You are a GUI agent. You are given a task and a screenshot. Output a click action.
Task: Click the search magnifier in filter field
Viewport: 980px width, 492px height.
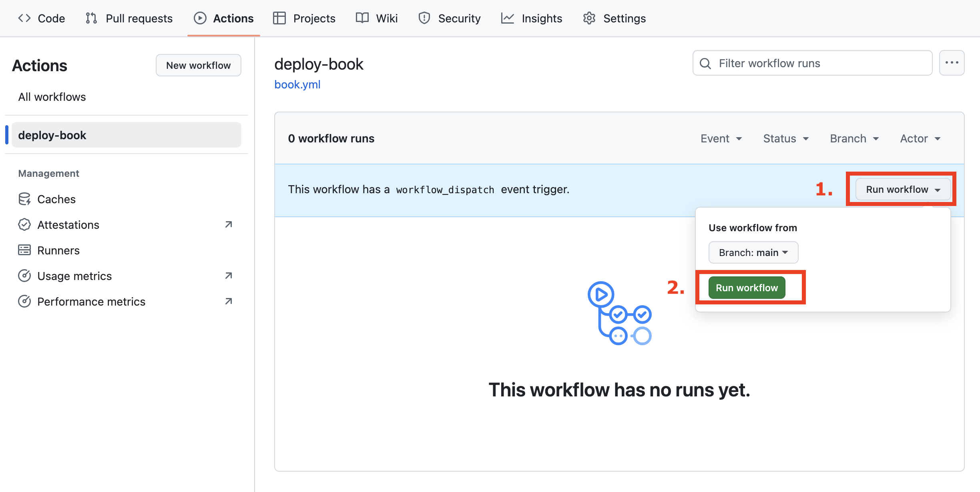pos(705,63)
